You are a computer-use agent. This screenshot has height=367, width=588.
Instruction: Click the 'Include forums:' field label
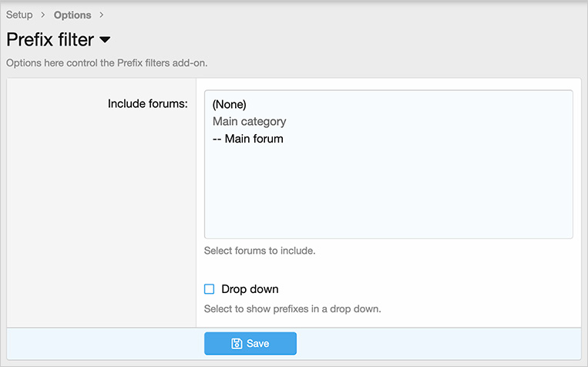coord(148,103)
